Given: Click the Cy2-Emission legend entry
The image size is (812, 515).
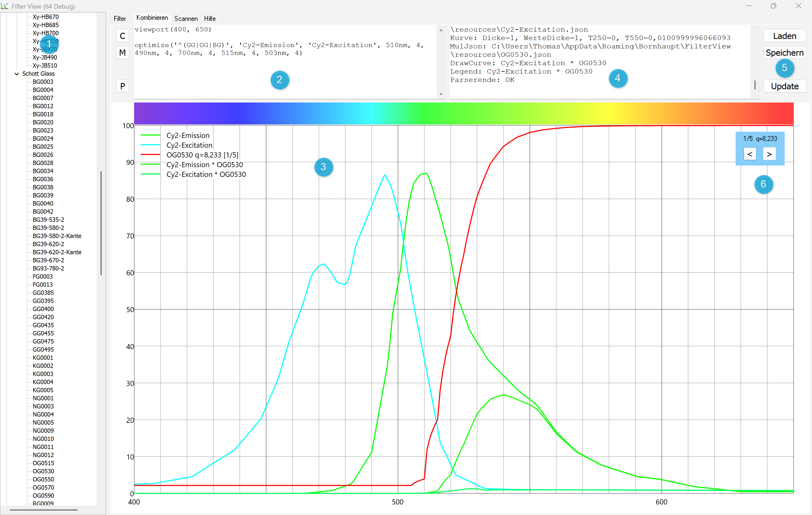Looking at the screenshot, I should 188,136.
